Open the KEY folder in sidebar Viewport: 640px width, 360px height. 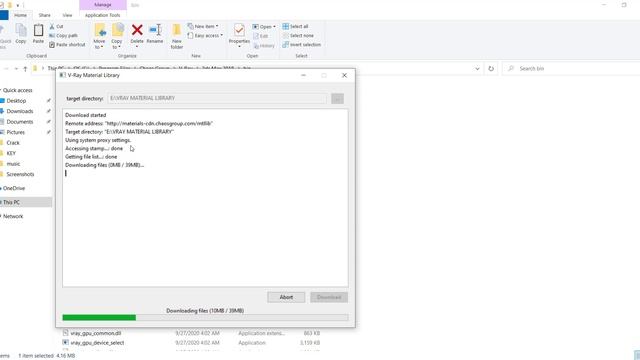point(11,153)
